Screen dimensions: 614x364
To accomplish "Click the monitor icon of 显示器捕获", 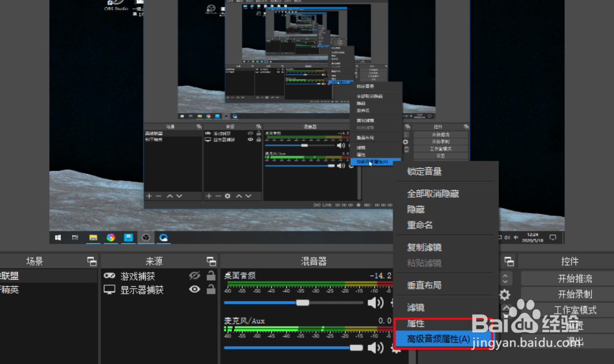I will click(x=109, y=290).
